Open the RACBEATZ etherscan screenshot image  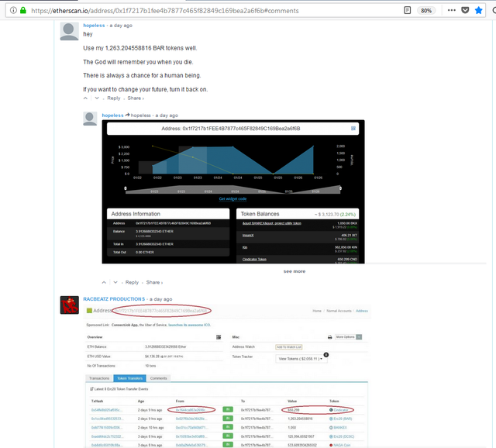click(x=227, y=376)
